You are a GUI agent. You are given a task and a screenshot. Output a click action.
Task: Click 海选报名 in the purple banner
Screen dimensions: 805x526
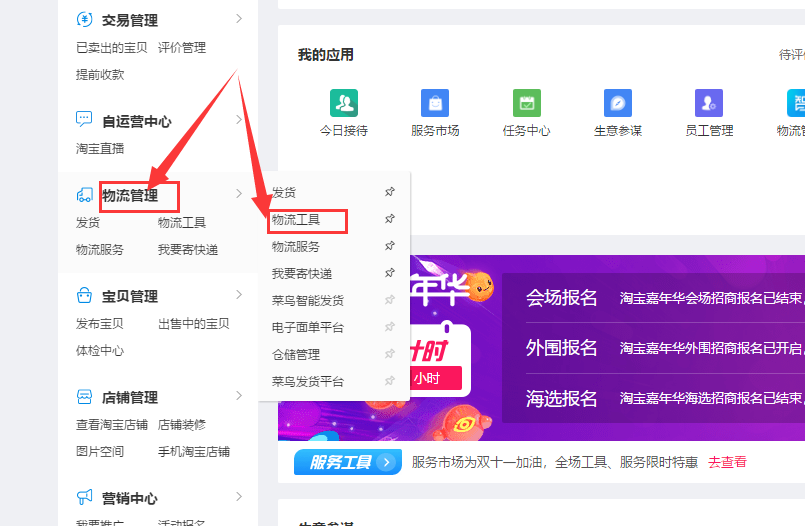click(x=562, y=398)
